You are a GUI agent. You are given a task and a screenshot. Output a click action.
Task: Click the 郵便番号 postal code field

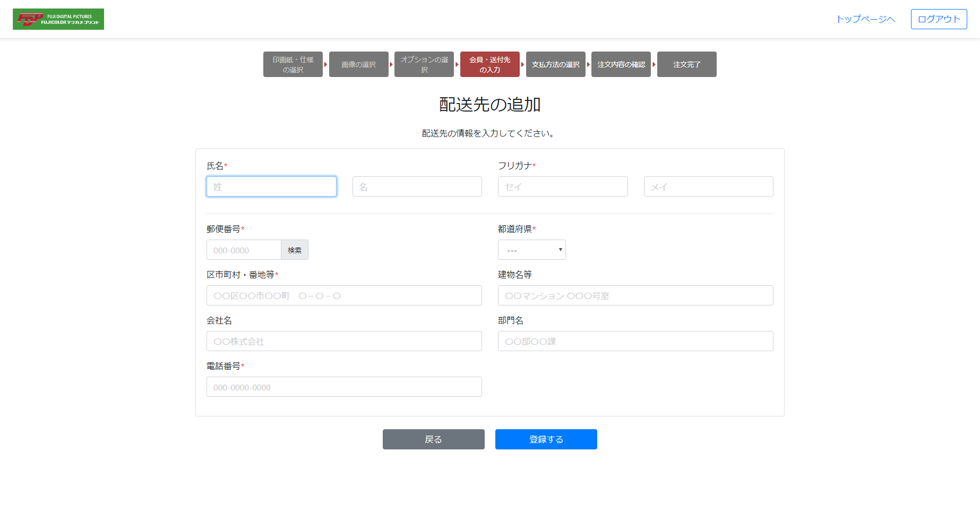tap(244, 250)
